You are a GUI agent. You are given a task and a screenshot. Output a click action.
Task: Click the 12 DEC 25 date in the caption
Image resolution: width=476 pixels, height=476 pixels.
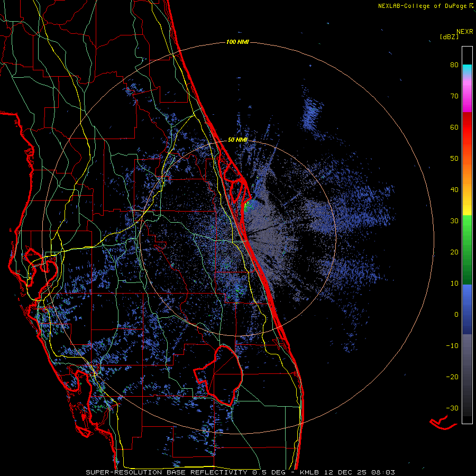(x=344, y=472)
